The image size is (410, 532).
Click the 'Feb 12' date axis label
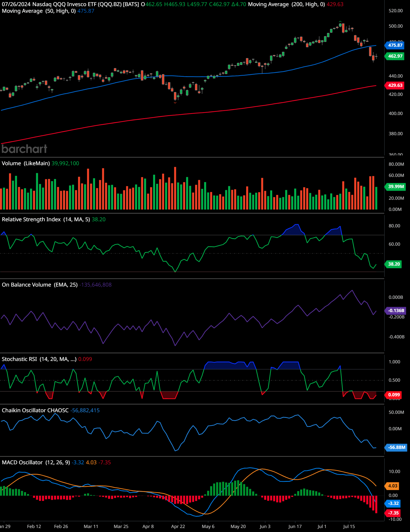[x=34, y=526]
